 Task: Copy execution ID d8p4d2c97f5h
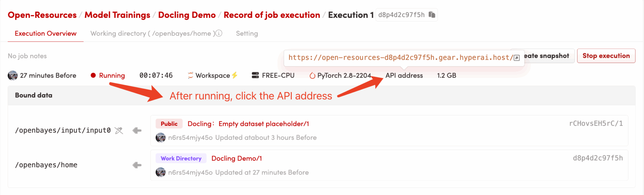point(432,15)
